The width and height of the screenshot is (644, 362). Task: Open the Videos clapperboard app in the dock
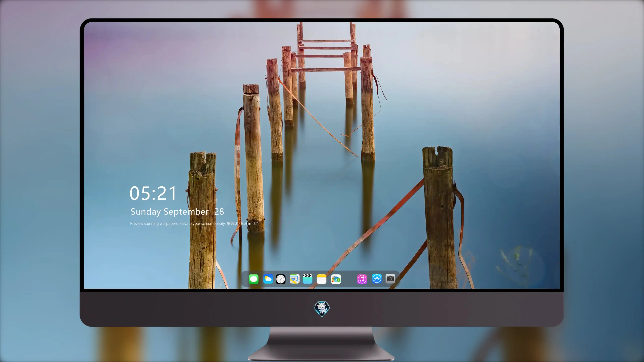pyautogui.click(x=308, y=279)
